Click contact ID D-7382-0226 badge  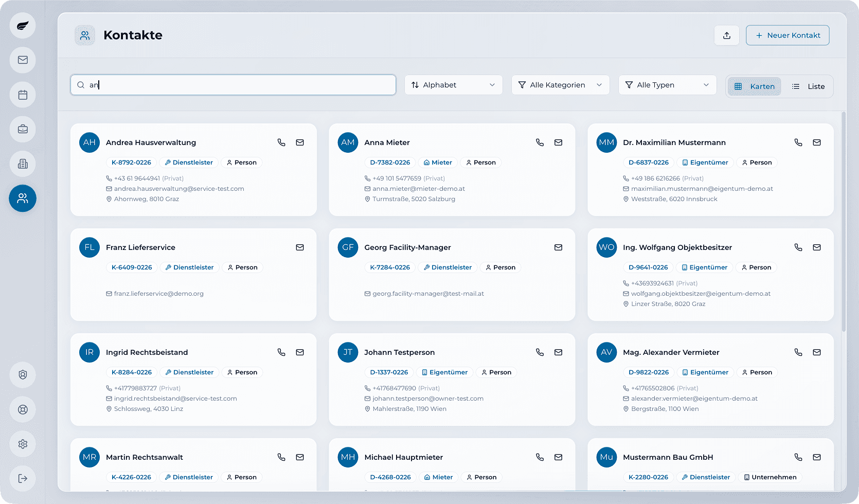tap(390, 163)
